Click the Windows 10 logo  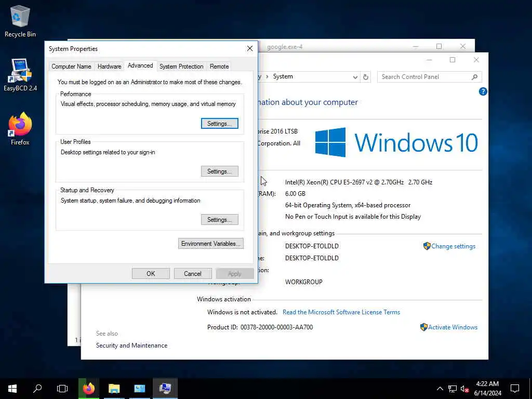(x=396, y=142)
